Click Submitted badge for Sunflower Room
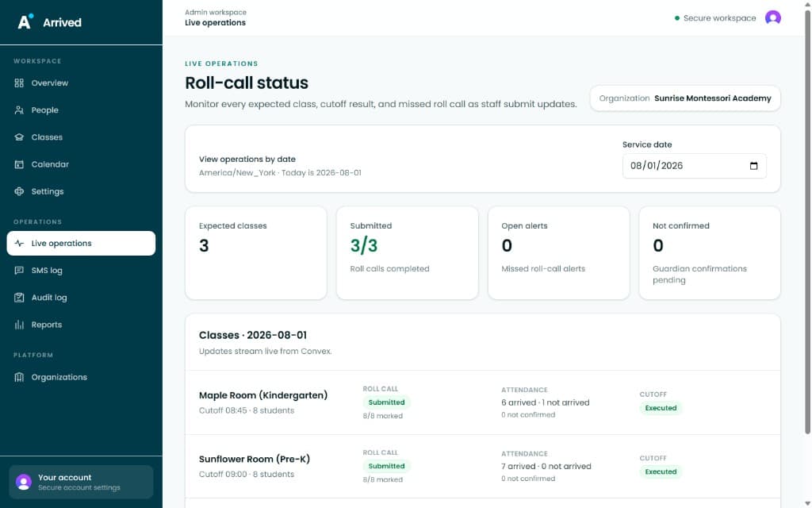812x508 pixels. [386, 466]
